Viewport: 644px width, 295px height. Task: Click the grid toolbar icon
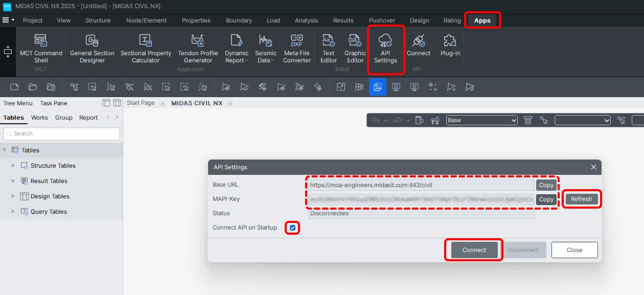coord(359,87)
